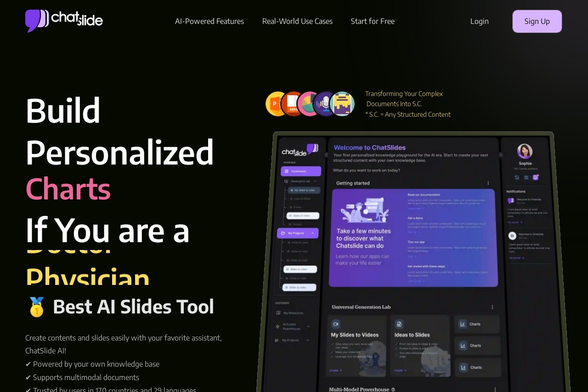
Task: Click Create link in Ideas to Slides card
Action: (400, 370)
